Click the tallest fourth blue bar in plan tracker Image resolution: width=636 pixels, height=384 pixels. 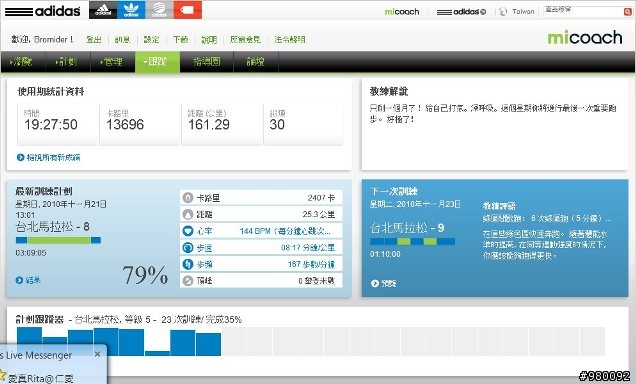coord(106,342)
